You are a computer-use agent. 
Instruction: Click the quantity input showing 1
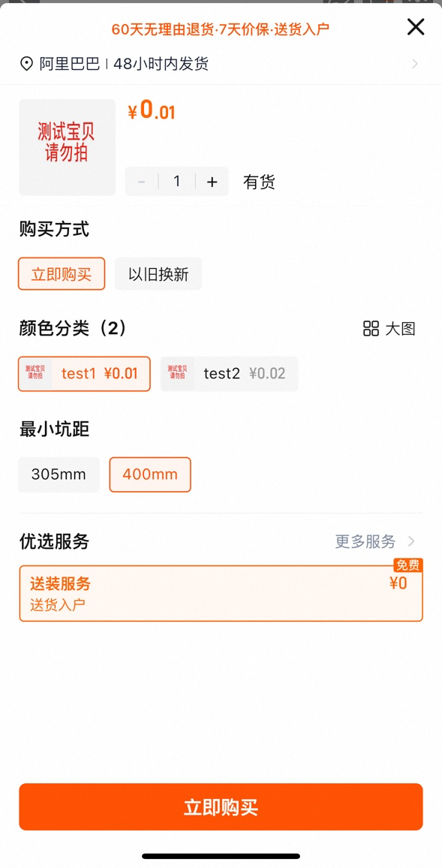pyautogui.click(x=176, y=181)
